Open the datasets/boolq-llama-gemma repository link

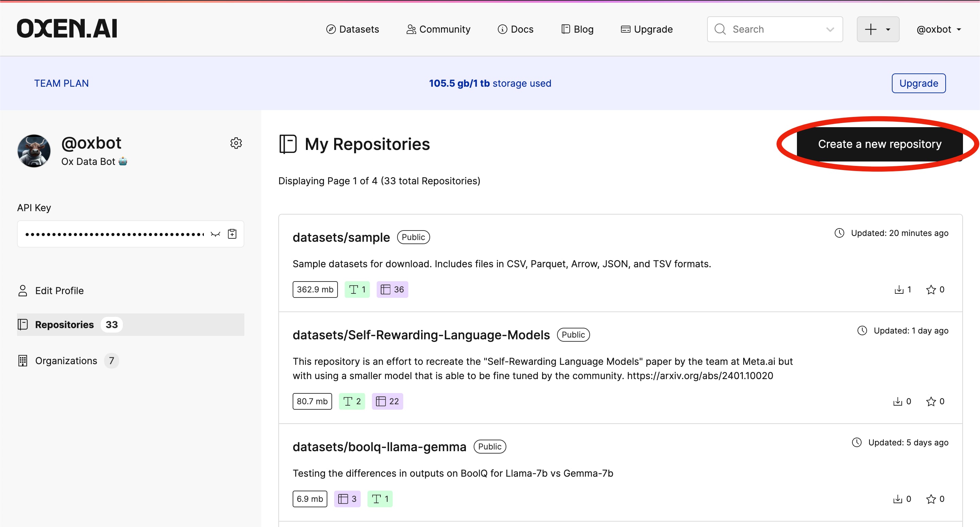tap(379, 447)
